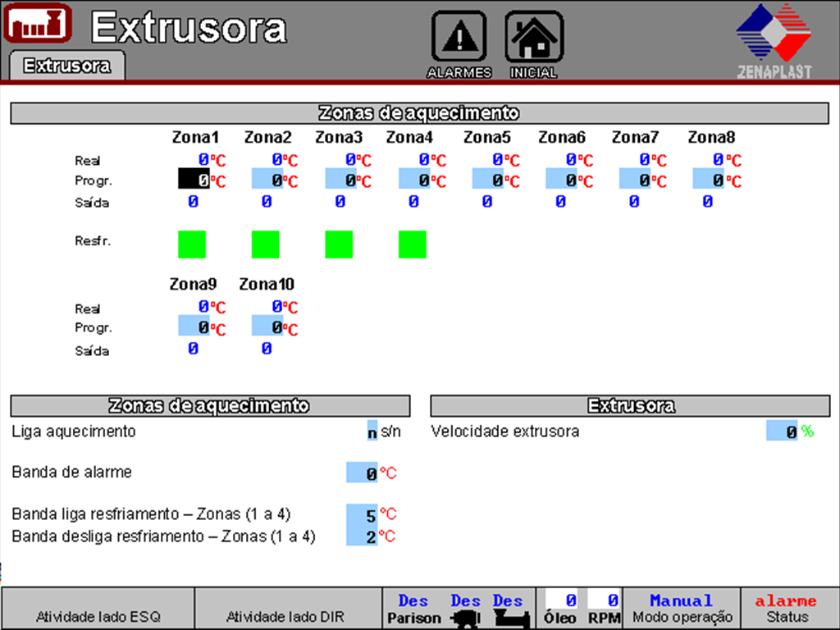Image resolution: width=840 pixels, height=630 pixels.
Task: Edit the Banda de alarme value field
Action: point(362,472)
